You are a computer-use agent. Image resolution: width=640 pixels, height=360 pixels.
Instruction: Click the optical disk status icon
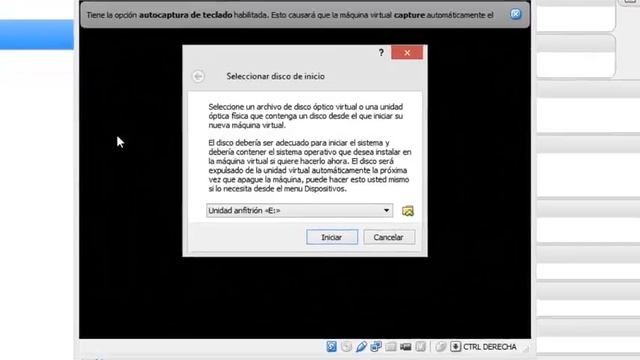(x=347, y=347)
